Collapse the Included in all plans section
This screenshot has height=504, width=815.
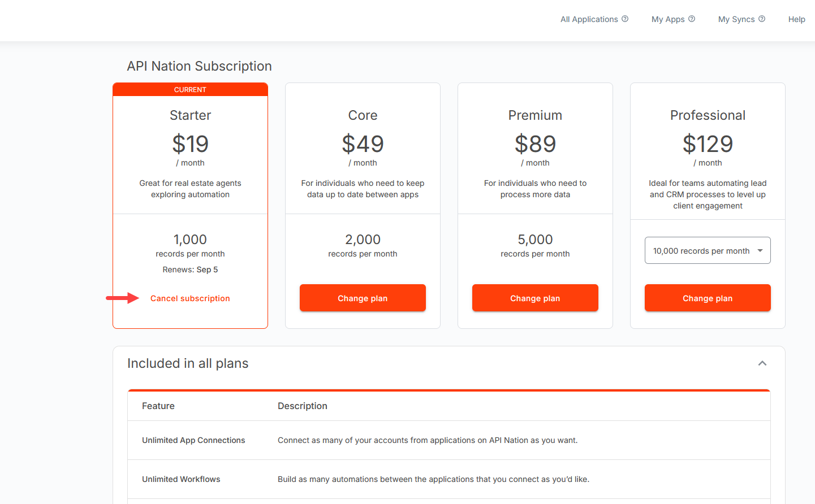coord(762,363)
